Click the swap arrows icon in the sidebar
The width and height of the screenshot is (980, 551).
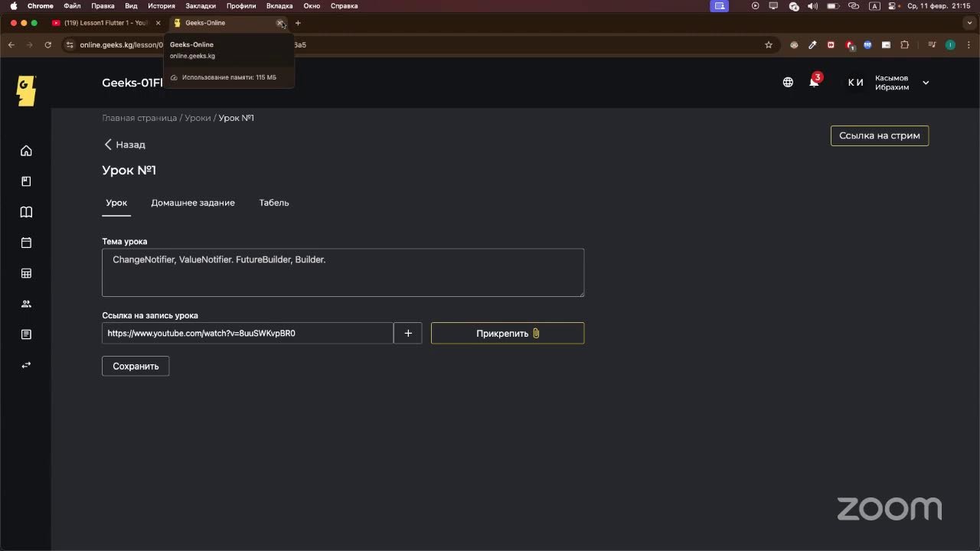pyautogui.click(x=26, y=365)
